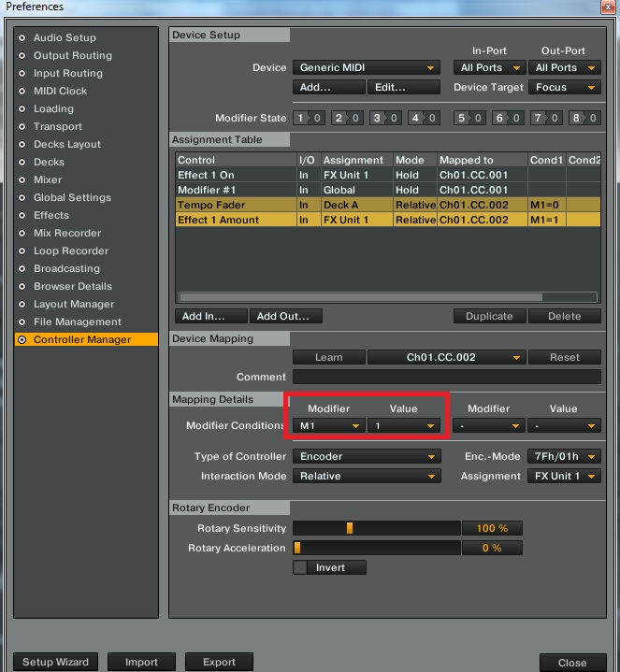
Task: Click the Rotary Sensitivity slider
Action: (x=377, y=528)
